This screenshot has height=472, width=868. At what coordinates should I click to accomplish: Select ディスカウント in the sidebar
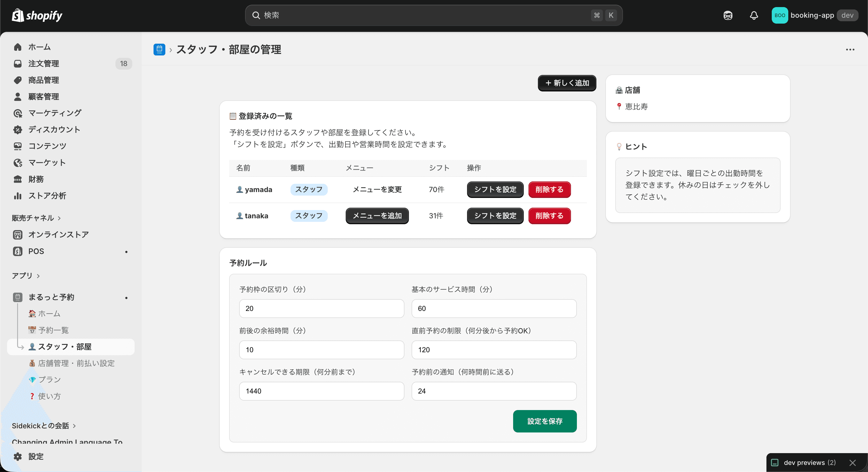click(54, 129)
